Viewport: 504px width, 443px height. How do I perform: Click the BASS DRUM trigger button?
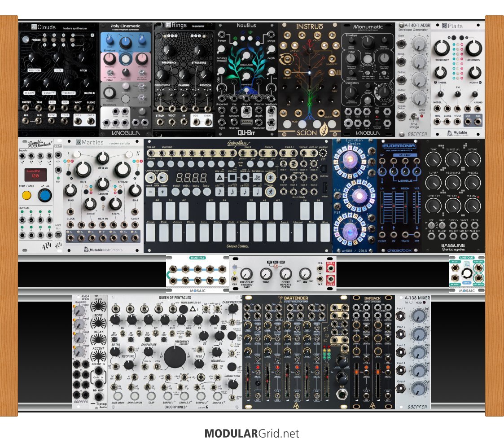point(118,396)
